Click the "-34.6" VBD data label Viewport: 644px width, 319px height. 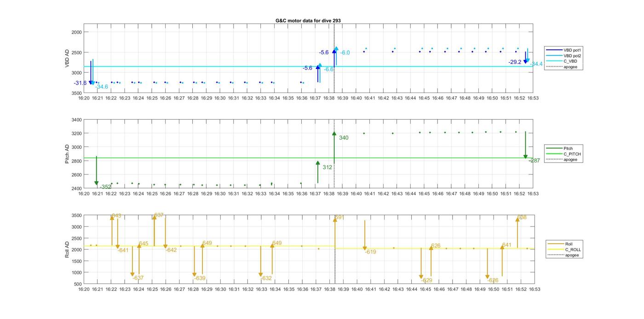pyautogui.click(x=102, y=87)
